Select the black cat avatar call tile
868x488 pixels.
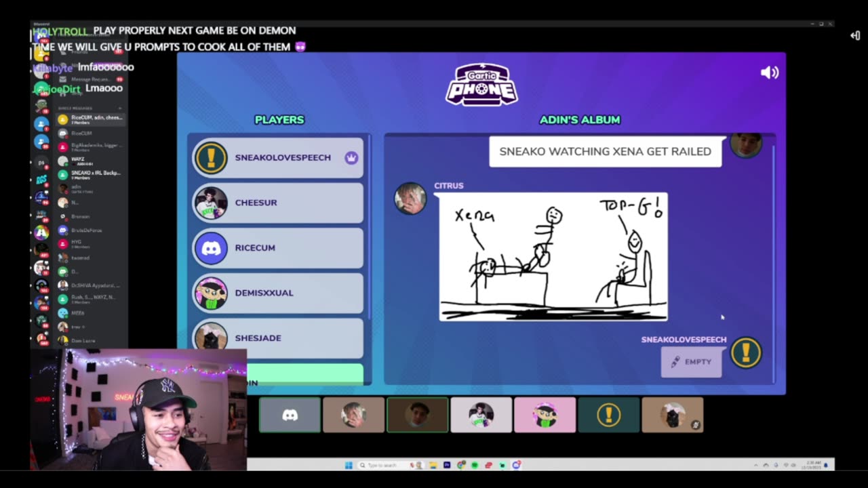coord(672,415)
